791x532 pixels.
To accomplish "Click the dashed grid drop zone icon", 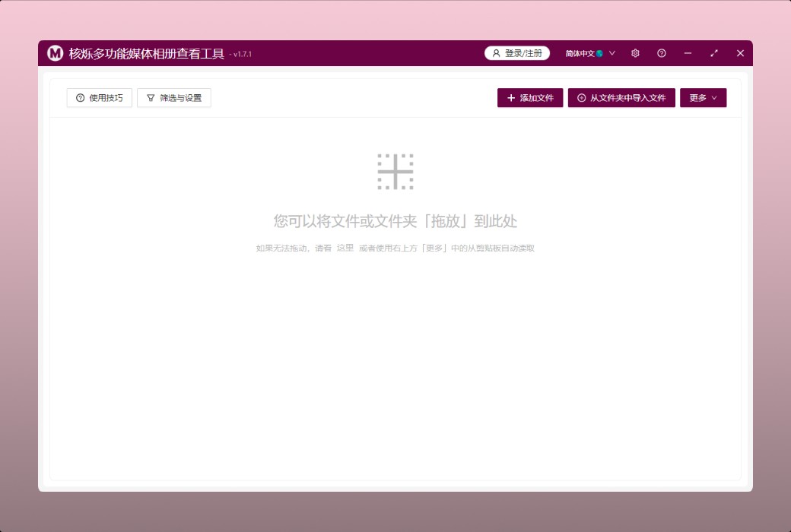I will (x=395, y=172).
